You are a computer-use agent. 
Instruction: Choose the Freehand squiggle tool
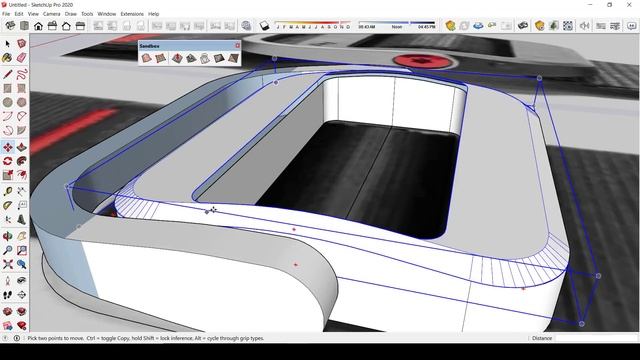[22, 74]
